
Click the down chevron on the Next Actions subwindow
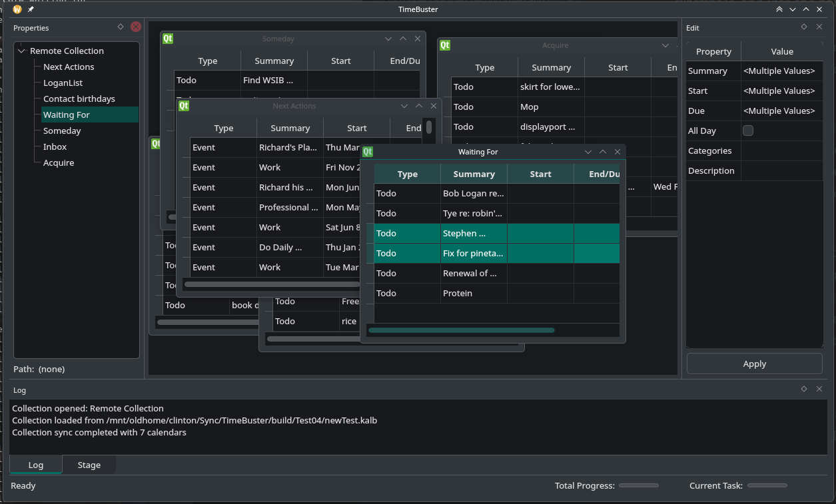coord(404,106)
